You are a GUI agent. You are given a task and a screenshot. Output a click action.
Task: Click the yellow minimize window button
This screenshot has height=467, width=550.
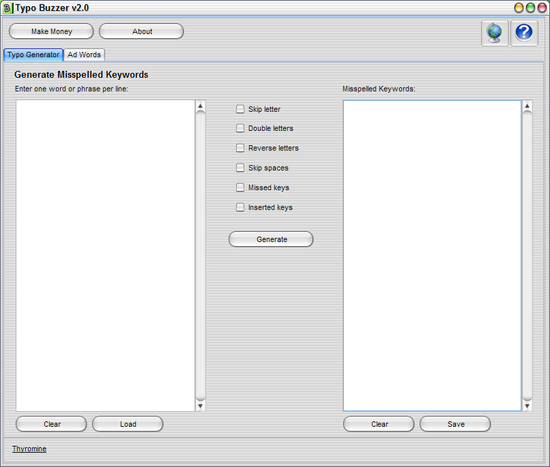(519, 8)
